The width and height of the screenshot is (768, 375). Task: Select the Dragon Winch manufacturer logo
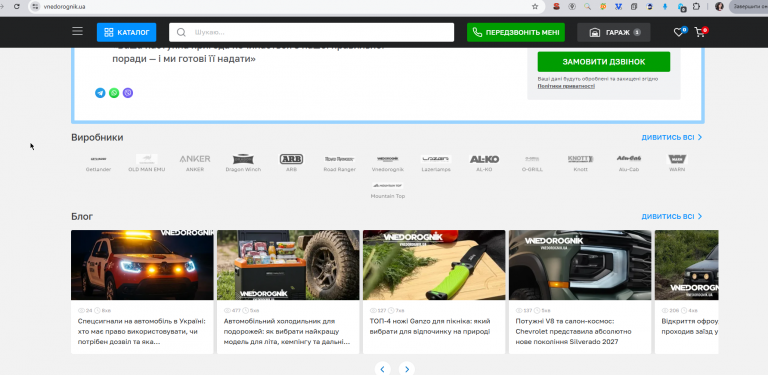pyautogui.click(x=243, y=159)
